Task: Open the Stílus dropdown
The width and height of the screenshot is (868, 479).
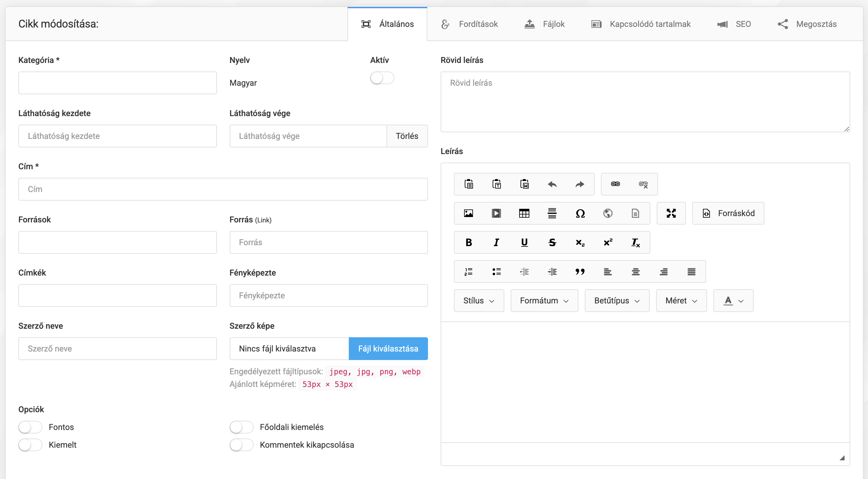Action: (478, 301)
